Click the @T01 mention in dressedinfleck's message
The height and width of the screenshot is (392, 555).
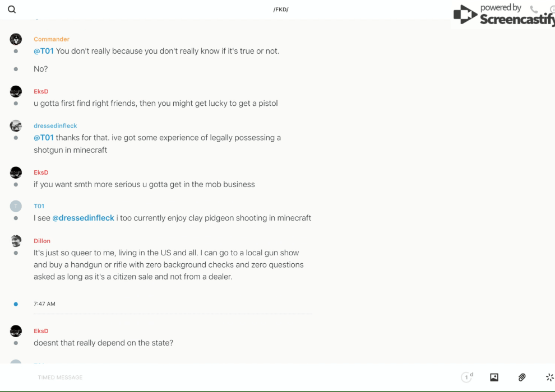[x=44, y=138]
